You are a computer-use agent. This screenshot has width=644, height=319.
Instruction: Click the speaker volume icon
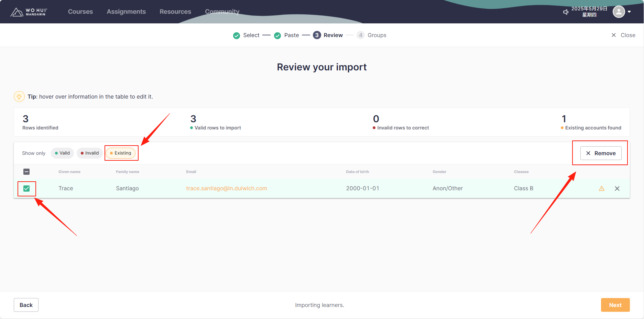click(566, 12)
